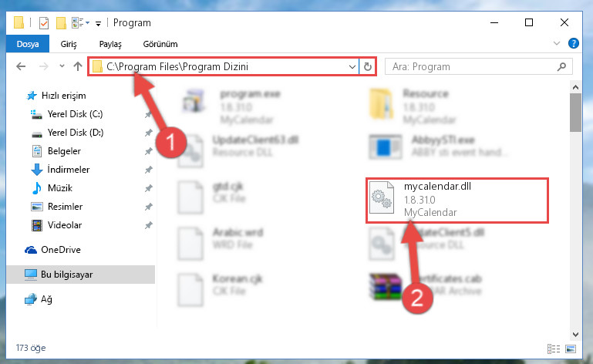Expand the address bar history dropdown

[x=352, y=67]
